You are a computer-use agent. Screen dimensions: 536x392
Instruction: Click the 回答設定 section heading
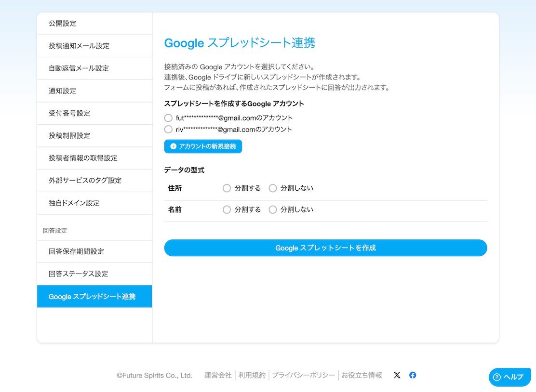coord(55,231)
